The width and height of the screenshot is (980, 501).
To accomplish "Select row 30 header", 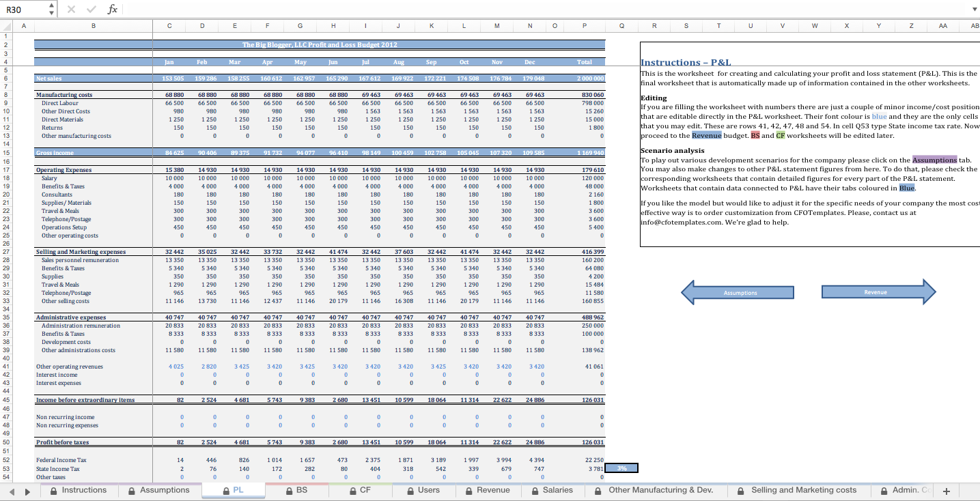I will tap(5, 276).
